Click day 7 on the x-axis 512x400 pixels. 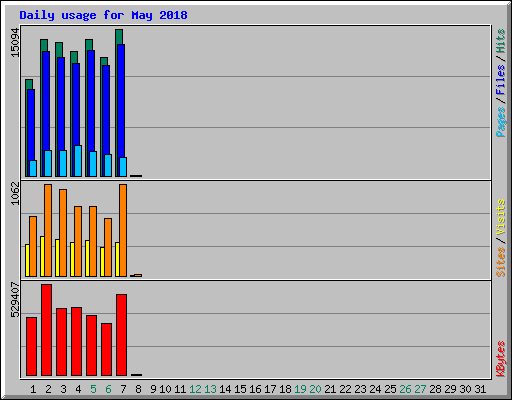tap(123, 389)
